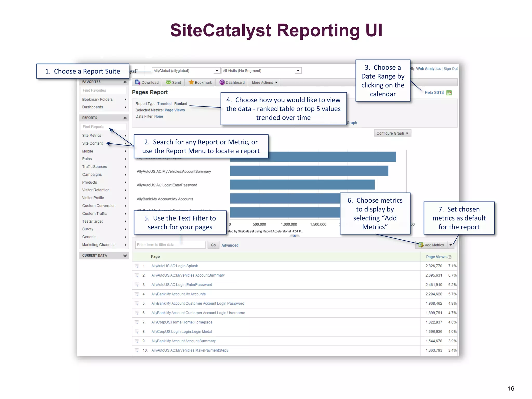Open the arrow dropdown beside Add Metrics

pyautogui.click(x=451, y=245)
